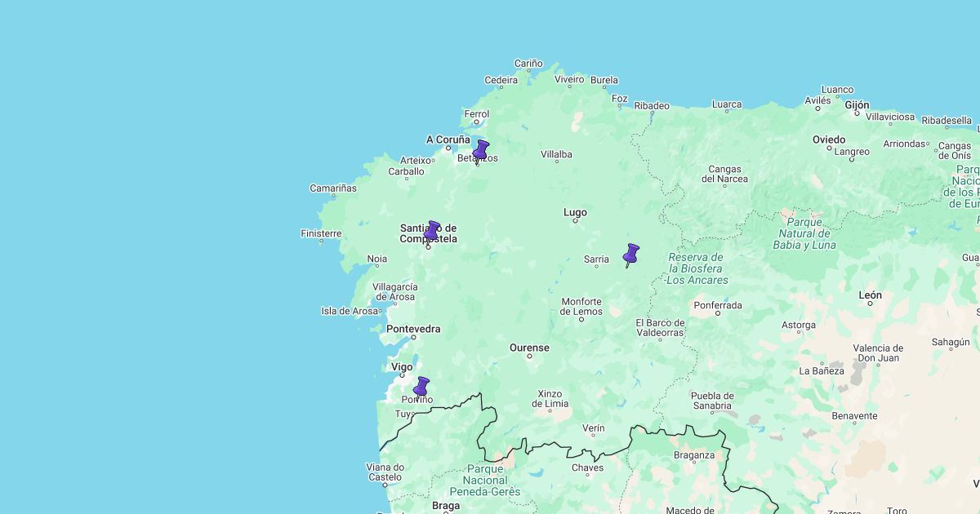Select the Pontevedra map label

[413, 329]
